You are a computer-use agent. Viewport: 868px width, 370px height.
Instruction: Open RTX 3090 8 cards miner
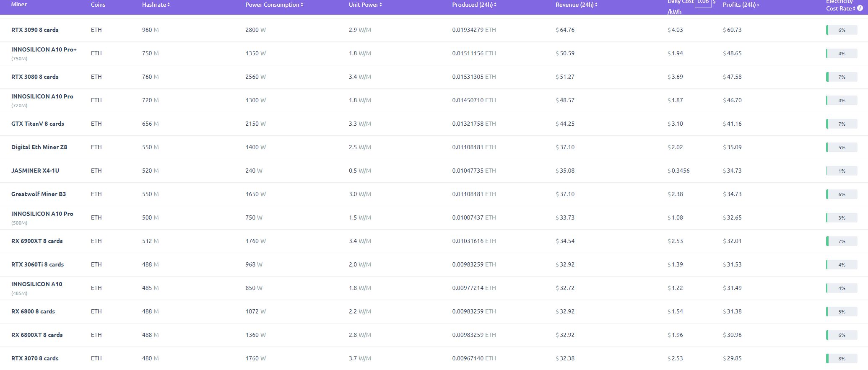click(35, 30)
